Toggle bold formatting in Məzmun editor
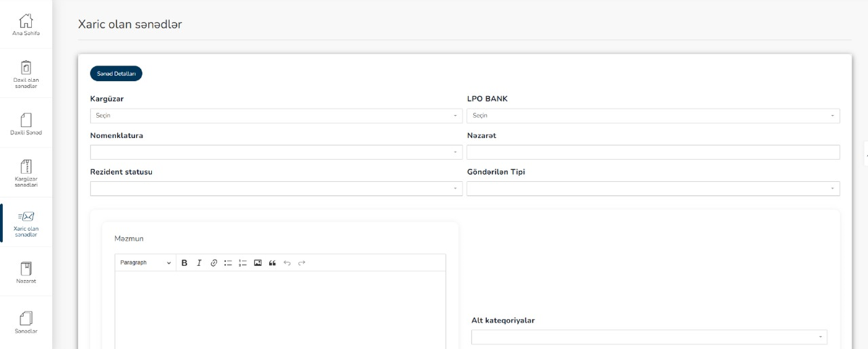Viewport: 868px width, 349px height. pyautogui.click(x=184, y=263)
